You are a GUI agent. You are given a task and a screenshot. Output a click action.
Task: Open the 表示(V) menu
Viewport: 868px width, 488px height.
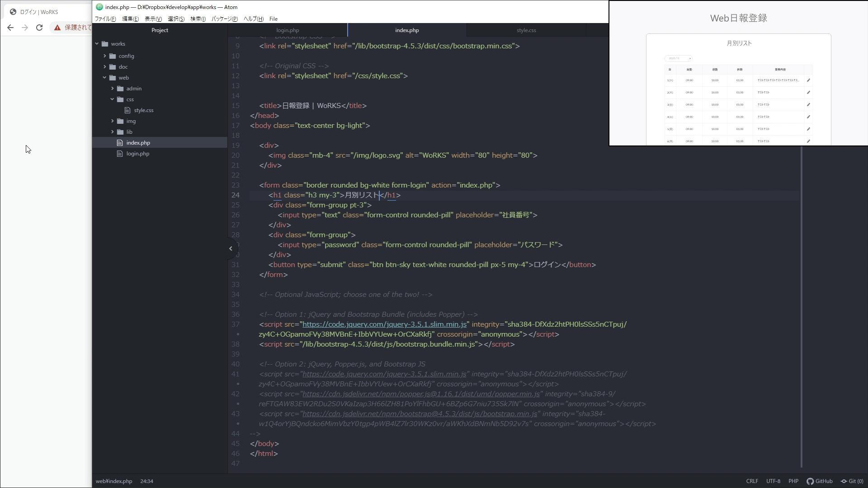point(153,19)
